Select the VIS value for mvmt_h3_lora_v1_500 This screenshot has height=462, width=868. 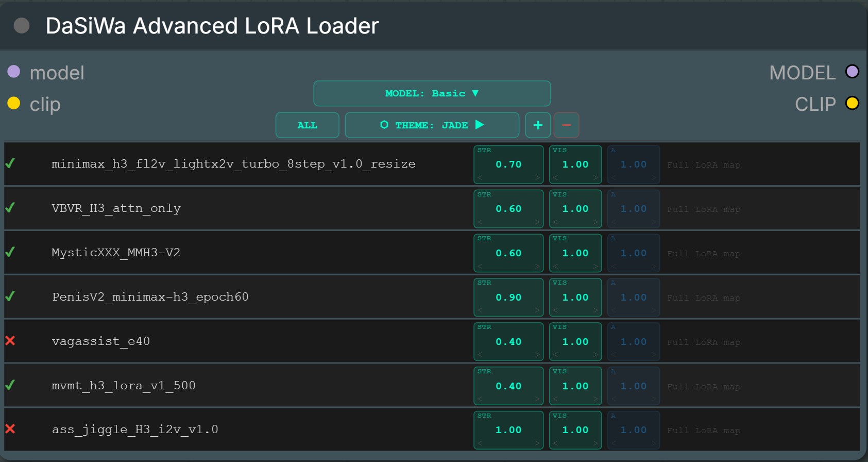575,386
